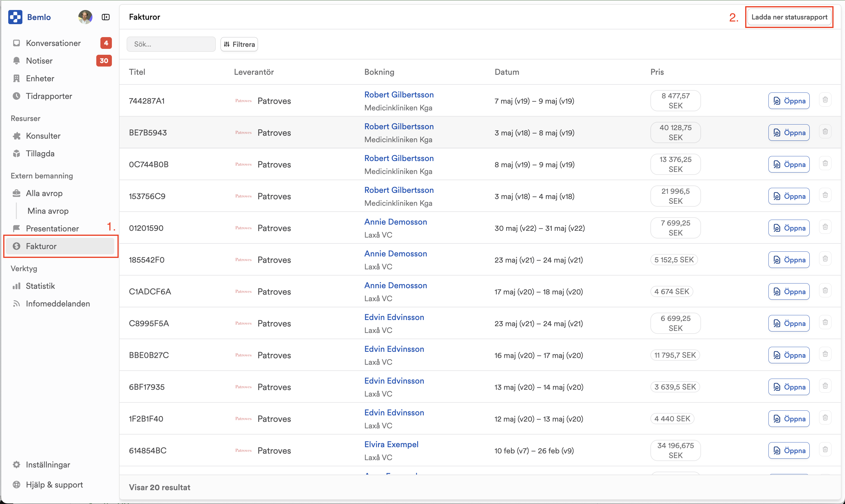Open the Filtrera filter button
This screenshot has height=504, width=845.
tap(239, 44)
